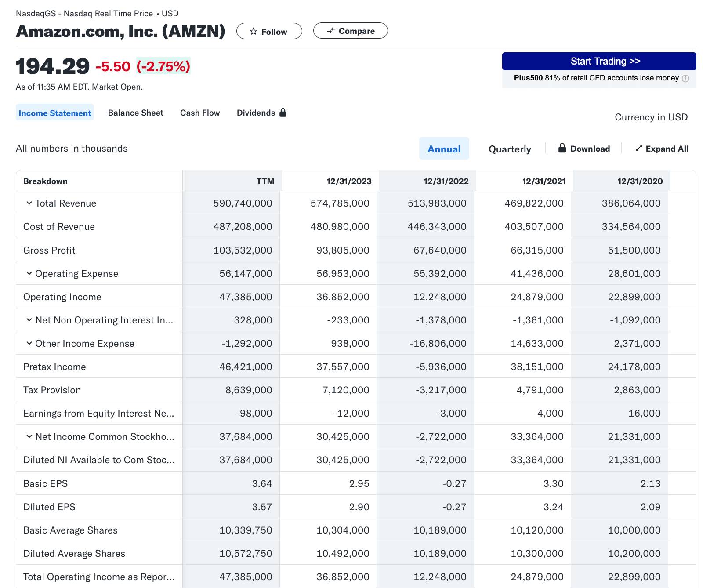This screenshot has width=710, height=588.
Task: Click the 12/31/2021 column header
Action: click(x=544, y=181)
